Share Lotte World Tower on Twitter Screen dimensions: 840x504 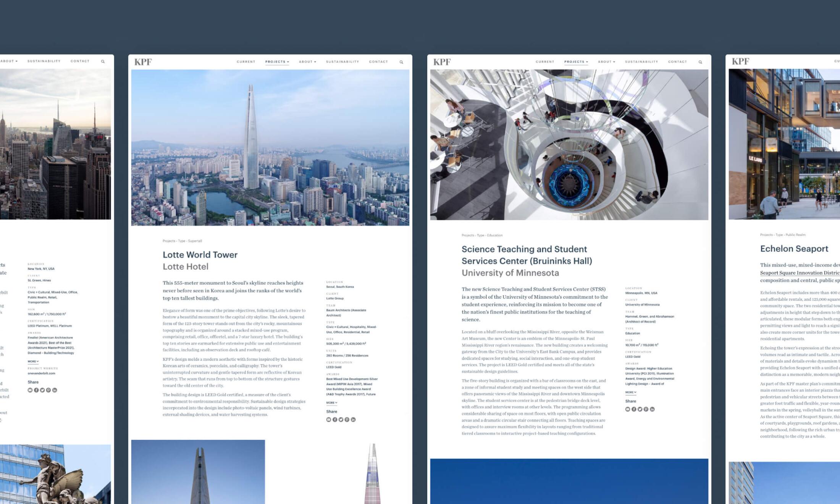click(341, 420)
